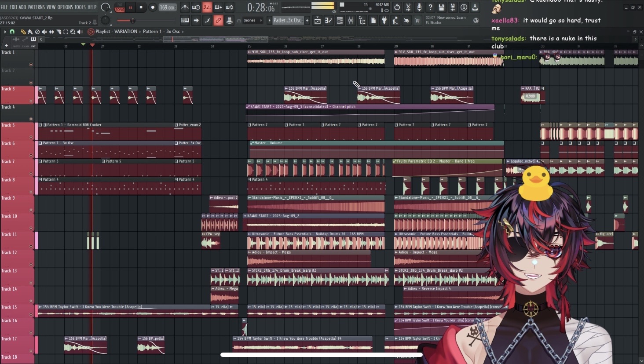Toggle the metronome icon
This screenshot has width=644, height=364.
pyautogui.click(x=185, y=7)
